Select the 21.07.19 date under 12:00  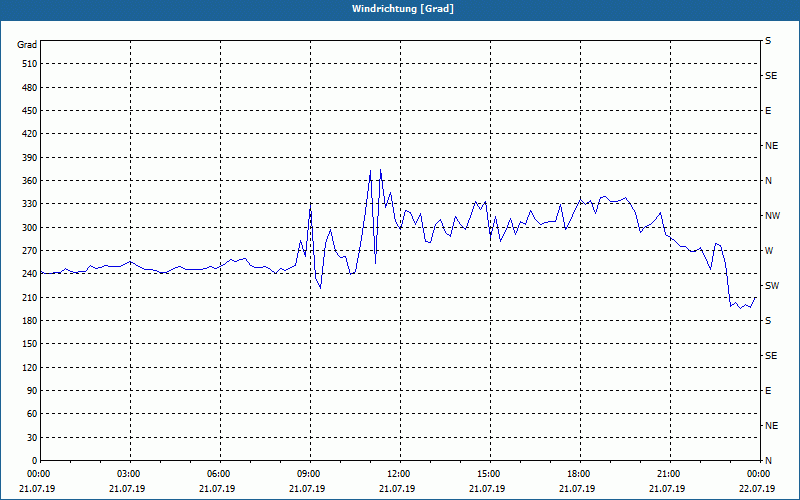coord(397,489)
